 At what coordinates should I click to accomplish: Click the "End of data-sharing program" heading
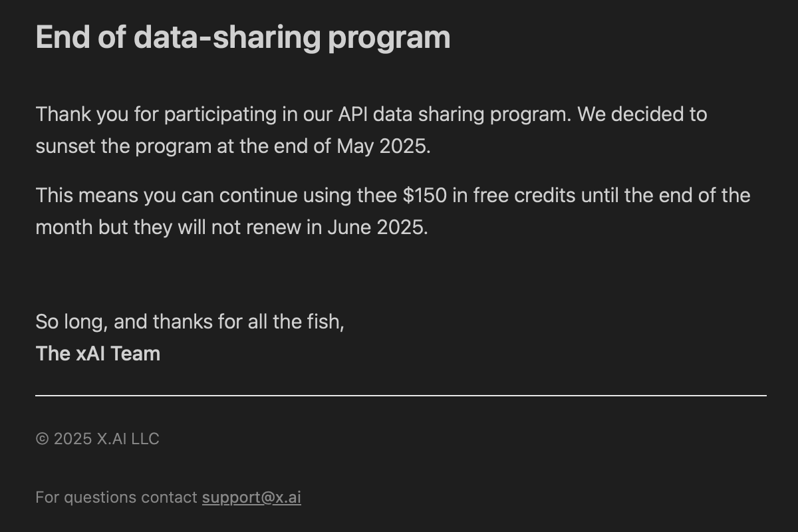pos(243,37)
